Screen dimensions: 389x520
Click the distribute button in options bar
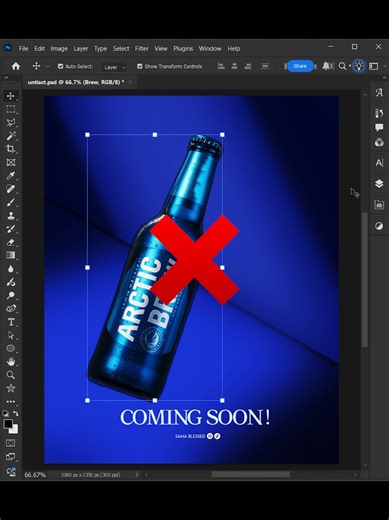(265, 66)
